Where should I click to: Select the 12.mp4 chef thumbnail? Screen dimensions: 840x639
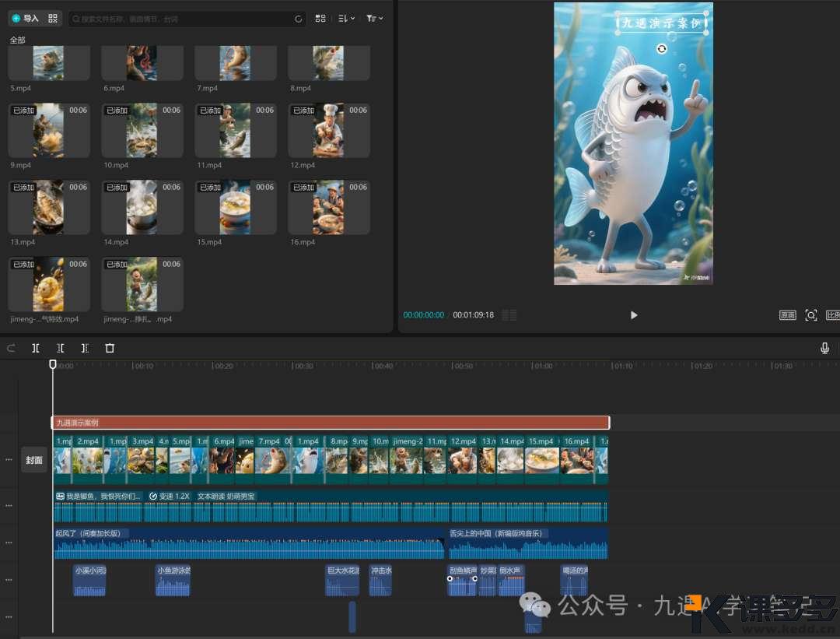(329, 130)
